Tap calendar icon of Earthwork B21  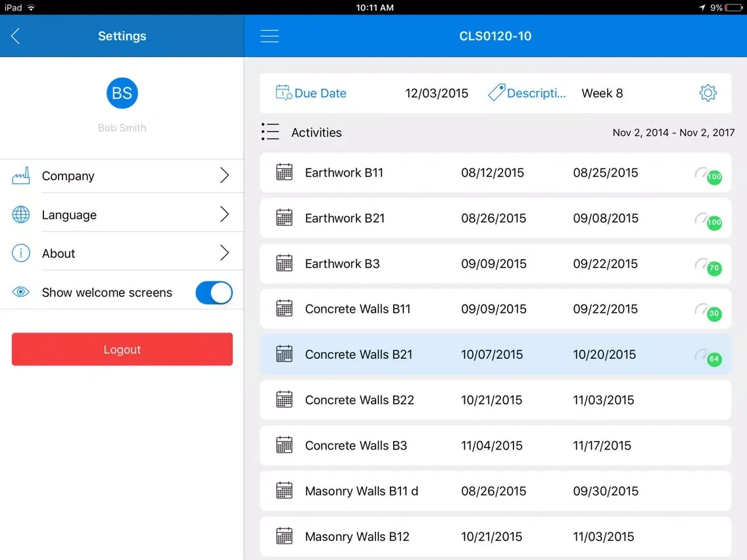pos(285,218)
